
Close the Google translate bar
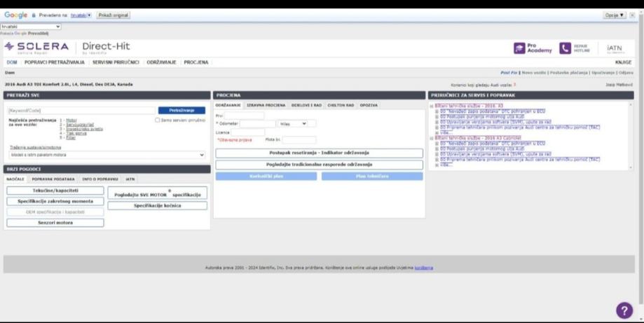[632, 15]
